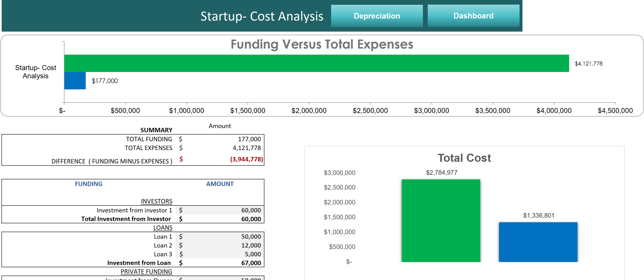Viewport: 644px width, 280px height.
Task: Click the red DIFFERENCE value (3,944,778)
Action: 246,159
